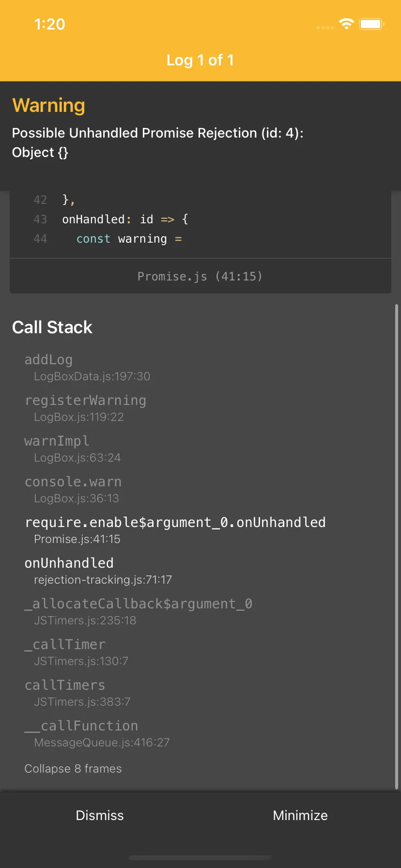Dismiss the warning log
The image size is (401, 868).
point(100,815)
